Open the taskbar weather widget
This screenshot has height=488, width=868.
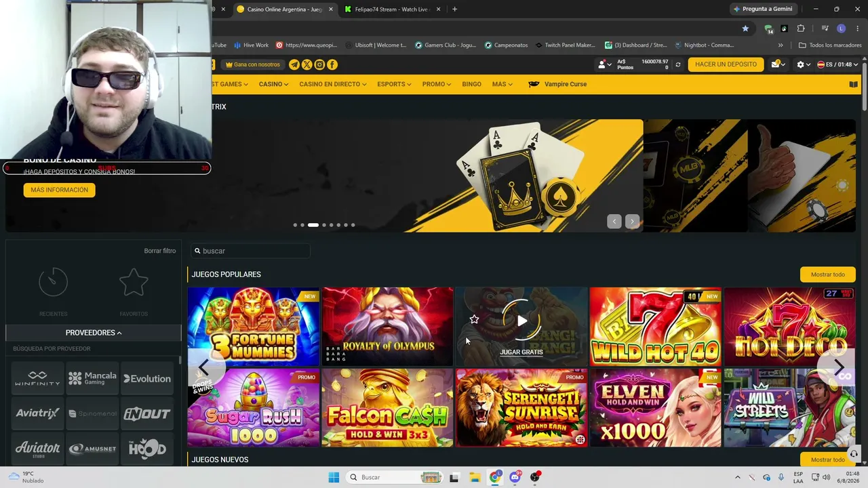pos(26,477)
